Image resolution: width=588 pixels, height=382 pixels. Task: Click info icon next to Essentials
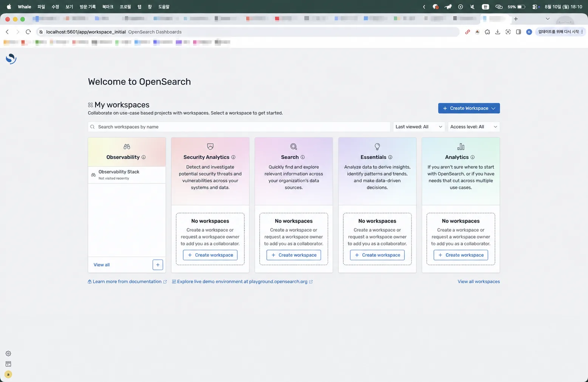tap(390, 157)
